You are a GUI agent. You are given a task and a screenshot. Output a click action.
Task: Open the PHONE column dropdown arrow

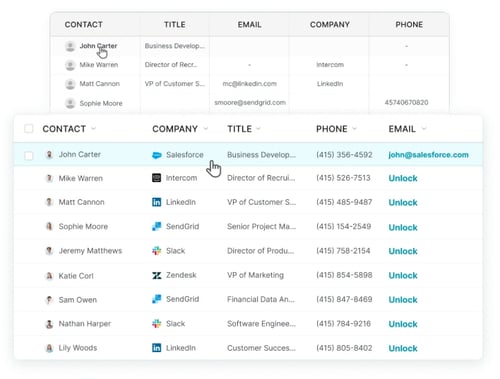click(x=354, y=128)
